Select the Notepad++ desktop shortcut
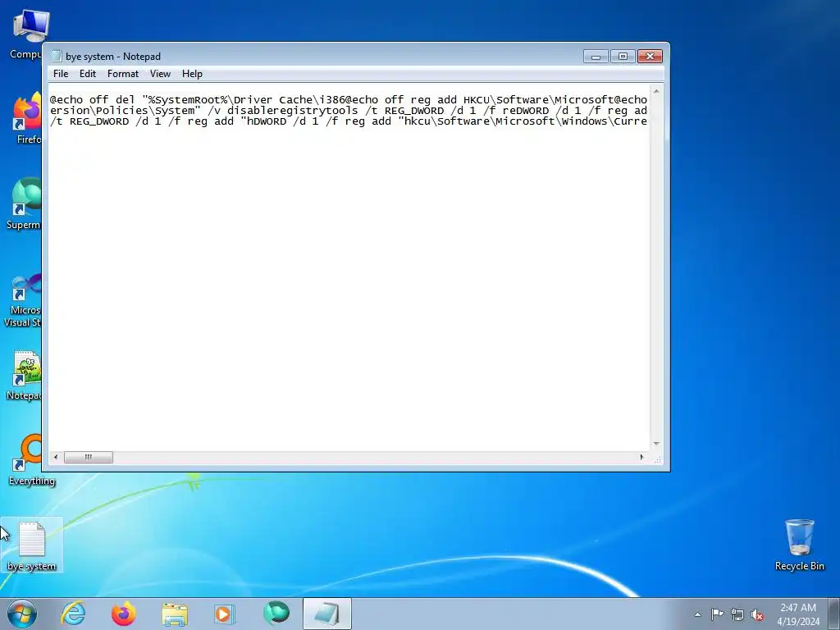Image resolution: width=840 pixels, height=630 pixels. pos(24,375)
